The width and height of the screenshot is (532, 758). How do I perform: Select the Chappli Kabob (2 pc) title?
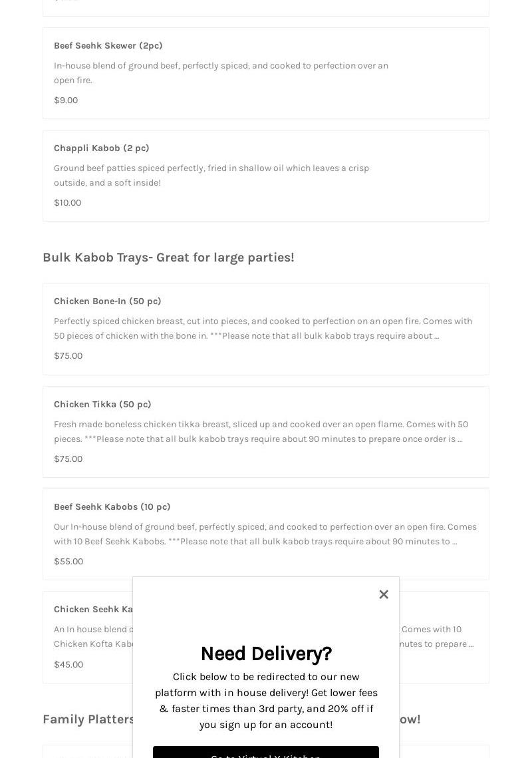coord(102,148)
